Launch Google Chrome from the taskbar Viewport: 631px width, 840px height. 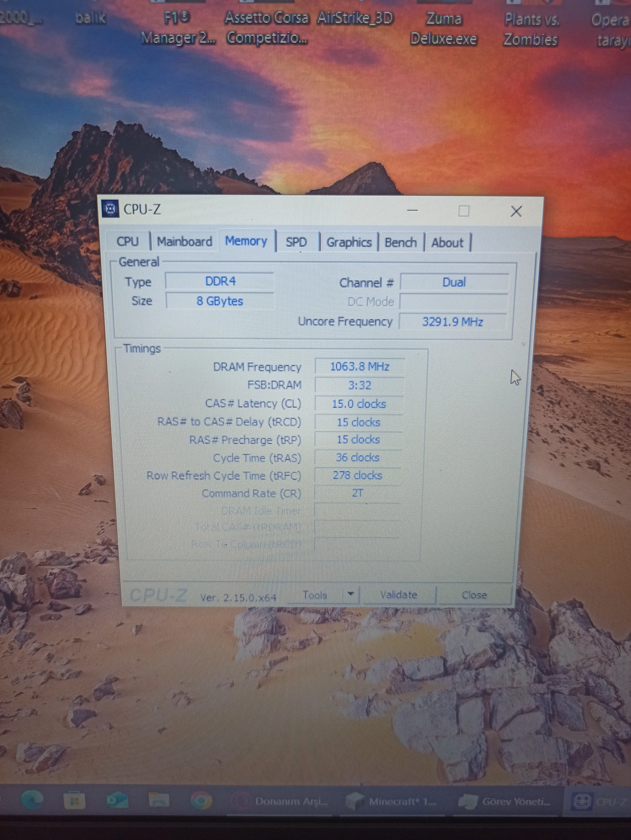click(201, 801)
